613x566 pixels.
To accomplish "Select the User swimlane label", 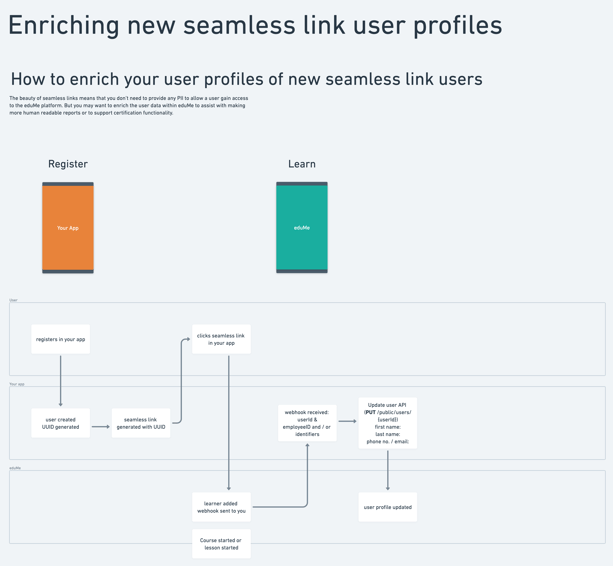I will pos(13,300).
